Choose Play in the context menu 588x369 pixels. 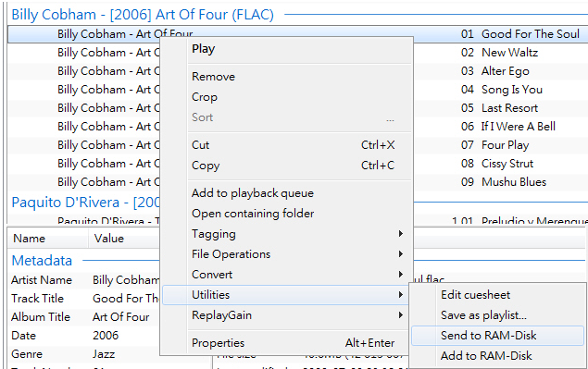click(x=287, y=49)
